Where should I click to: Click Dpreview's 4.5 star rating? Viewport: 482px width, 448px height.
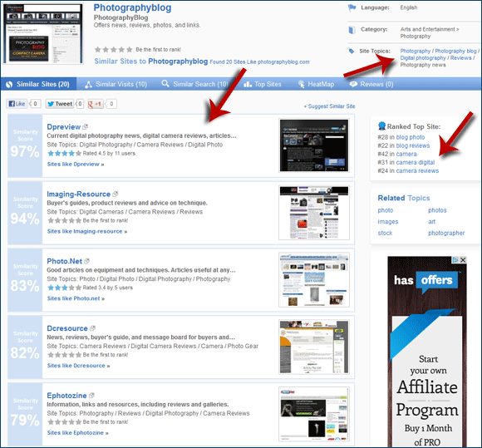click(64, 153)
